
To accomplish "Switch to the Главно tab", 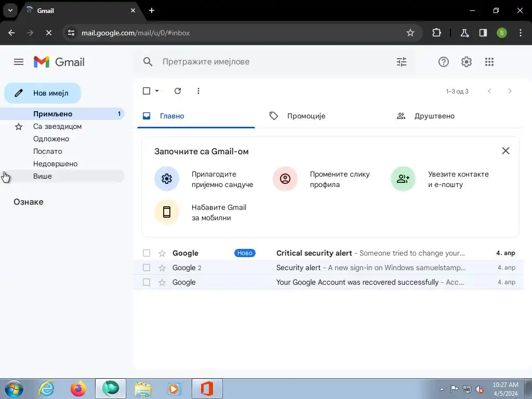I will click(x=196, y=116).
